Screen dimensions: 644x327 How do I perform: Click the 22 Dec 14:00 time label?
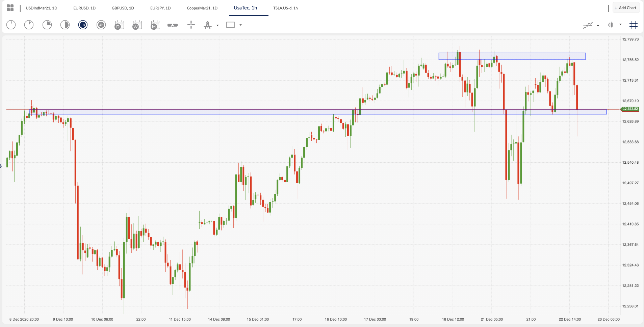(x=570, y=319)
